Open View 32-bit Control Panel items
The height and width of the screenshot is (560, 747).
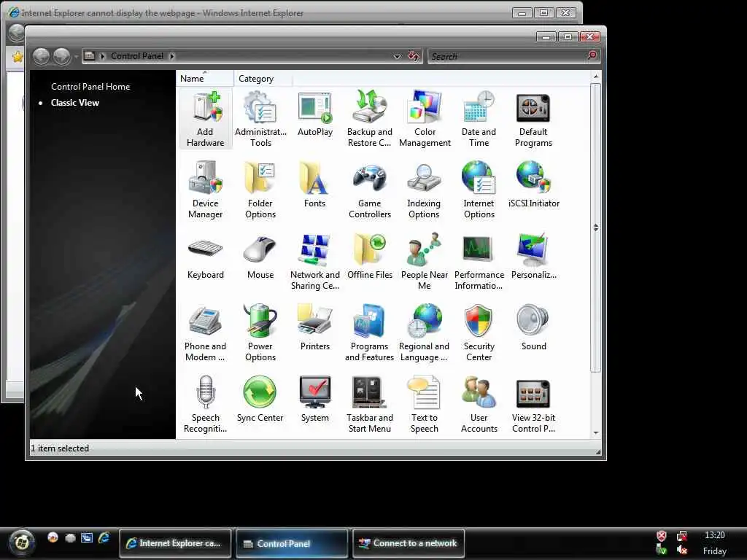pos(533,405)
